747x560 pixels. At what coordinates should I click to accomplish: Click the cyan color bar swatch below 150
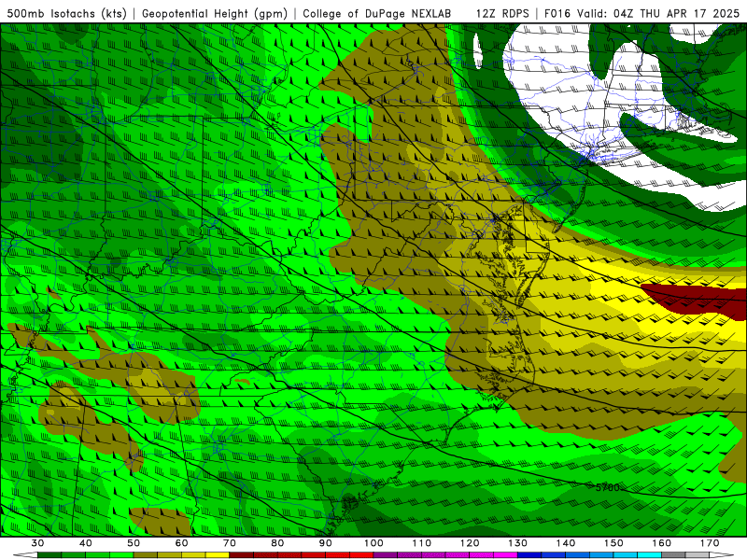626,555
